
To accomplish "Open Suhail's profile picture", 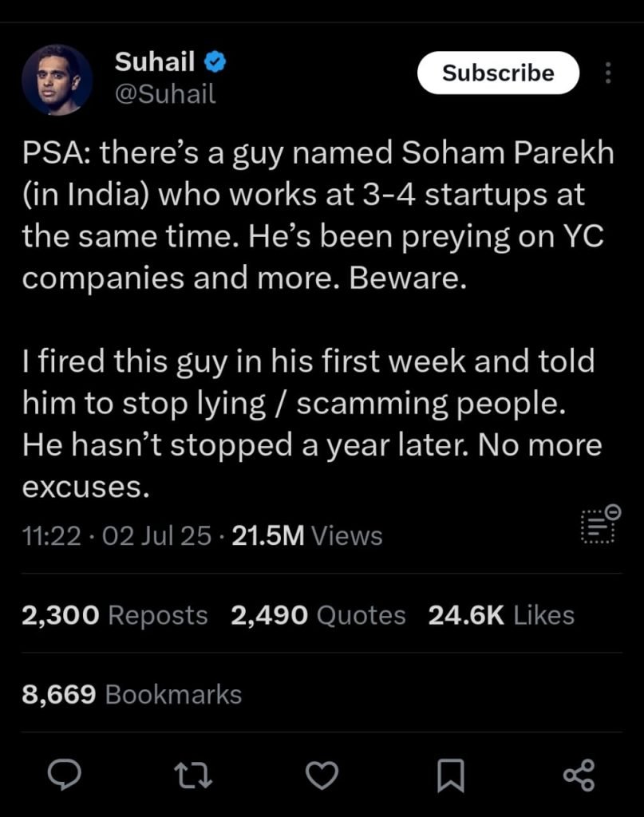I will coord(57,80).
